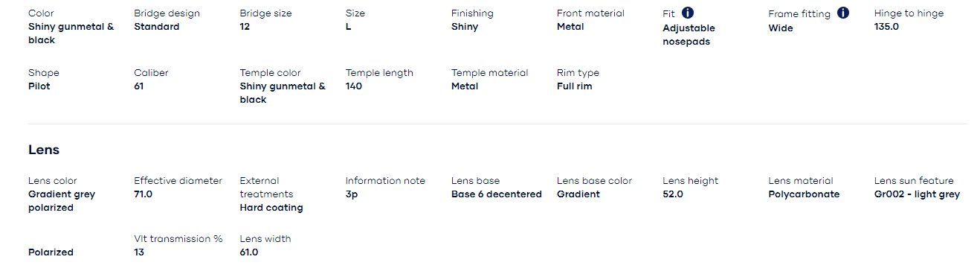Click the Bridge size value 12
This screenshot has height=274, width=980.
[x=245, y=27]
